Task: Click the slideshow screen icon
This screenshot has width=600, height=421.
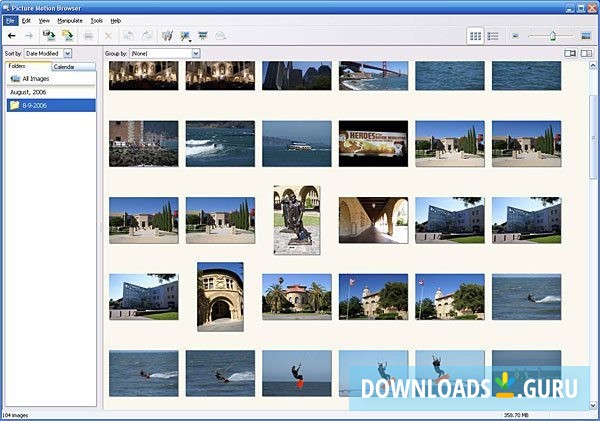Action: [203, 36]
